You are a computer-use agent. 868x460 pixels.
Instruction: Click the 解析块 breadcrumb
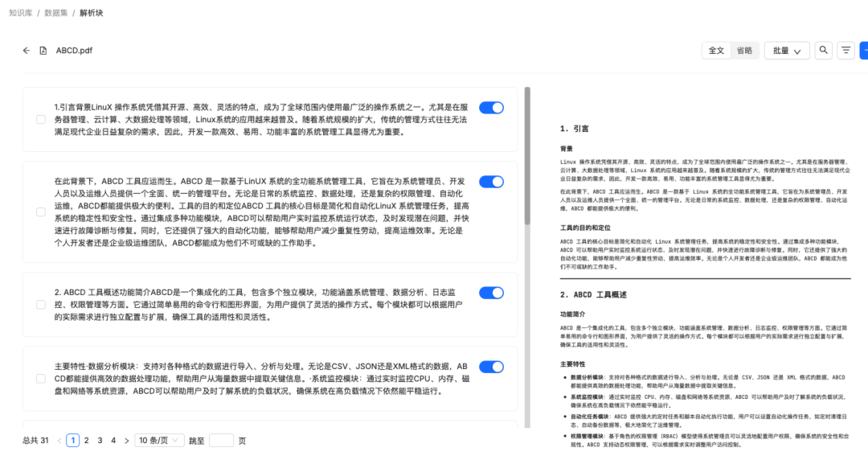[92, 13]
